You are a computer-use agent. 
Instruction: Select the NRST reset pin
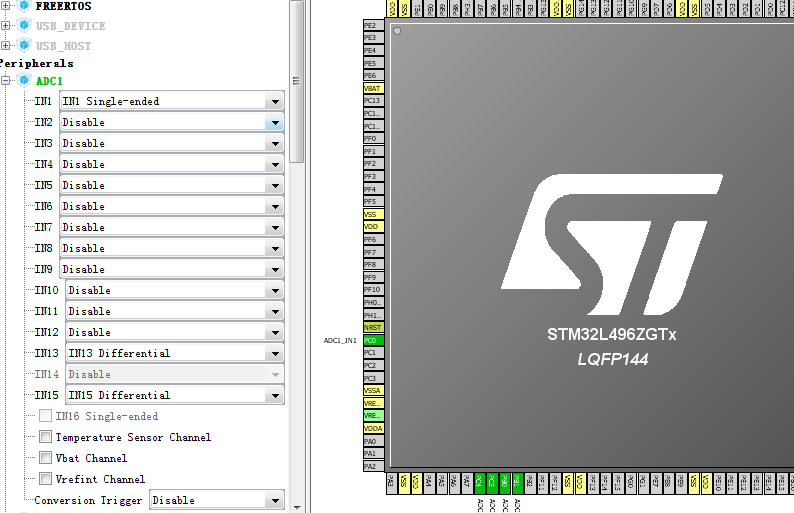point(373,328)
